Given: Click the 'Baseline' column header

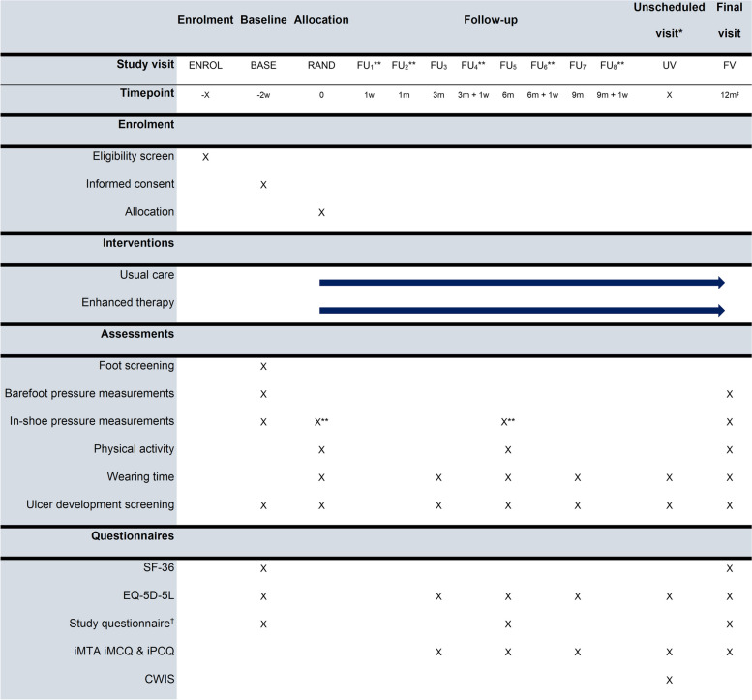Looking at the screenshot, I should (x=263, y=20).
